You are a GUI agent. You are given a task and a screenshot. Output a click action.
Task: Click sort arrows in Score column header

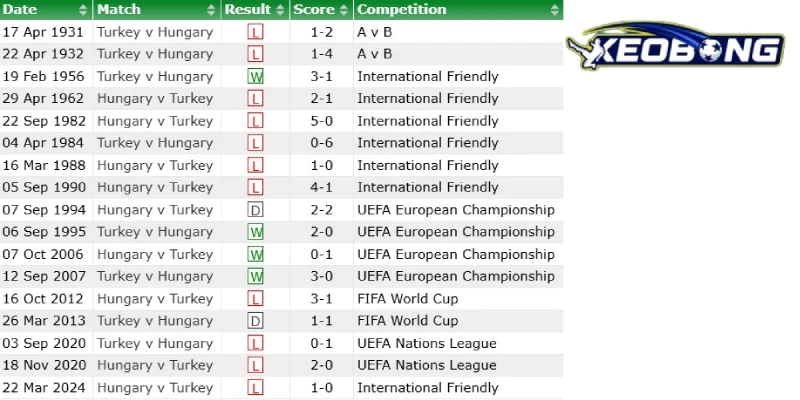344,10
